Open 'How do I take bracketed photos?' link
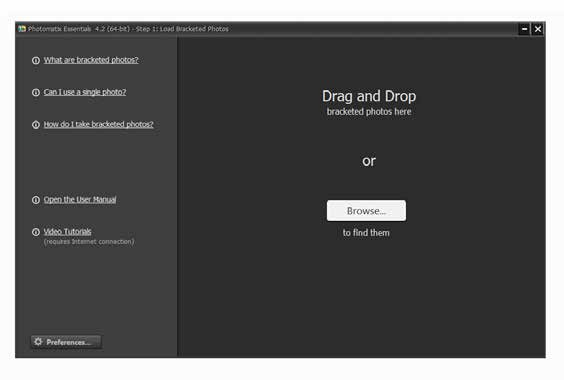 [99, 125]
